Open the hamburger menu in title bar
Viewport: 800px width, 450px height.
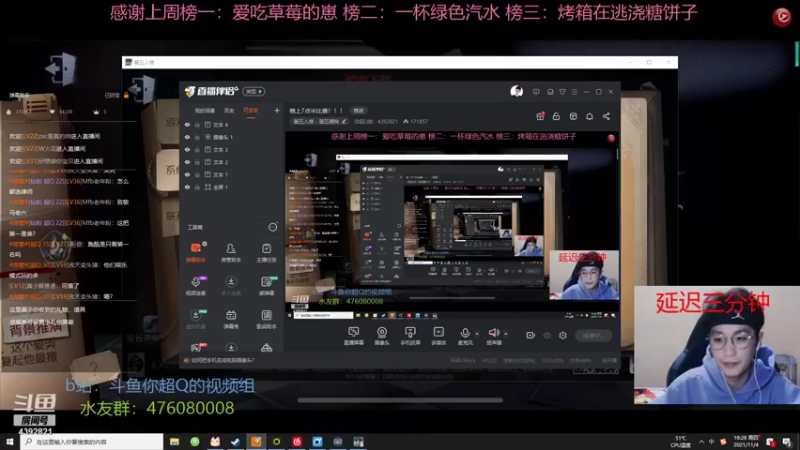[574, 92]
